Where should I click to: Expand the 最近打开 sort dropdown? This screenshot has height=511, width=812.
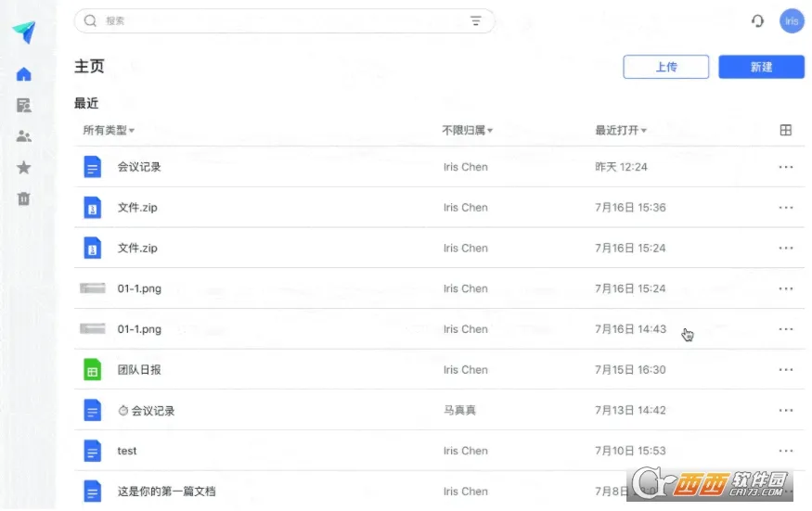(x=621, y=131)
